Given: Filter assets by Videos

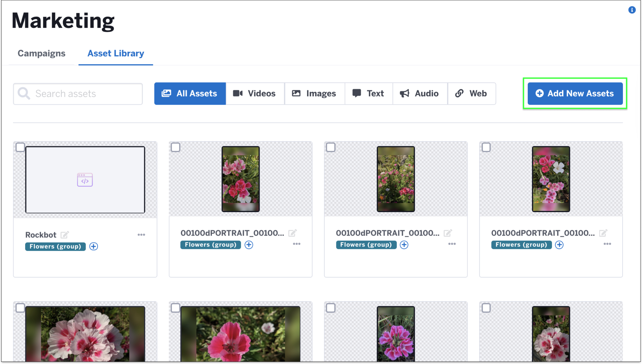Looking at the screenshot, I should (255, 94).
